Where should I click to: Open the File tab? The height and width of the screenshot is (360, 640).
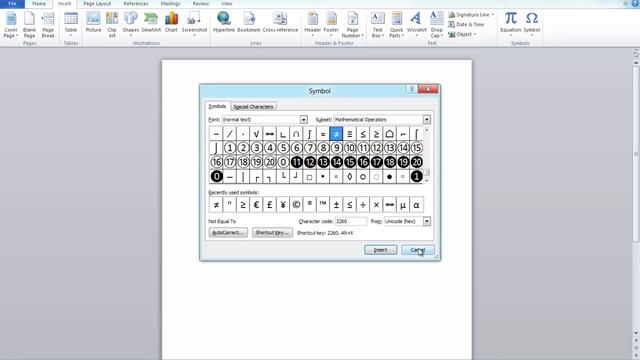12,4
